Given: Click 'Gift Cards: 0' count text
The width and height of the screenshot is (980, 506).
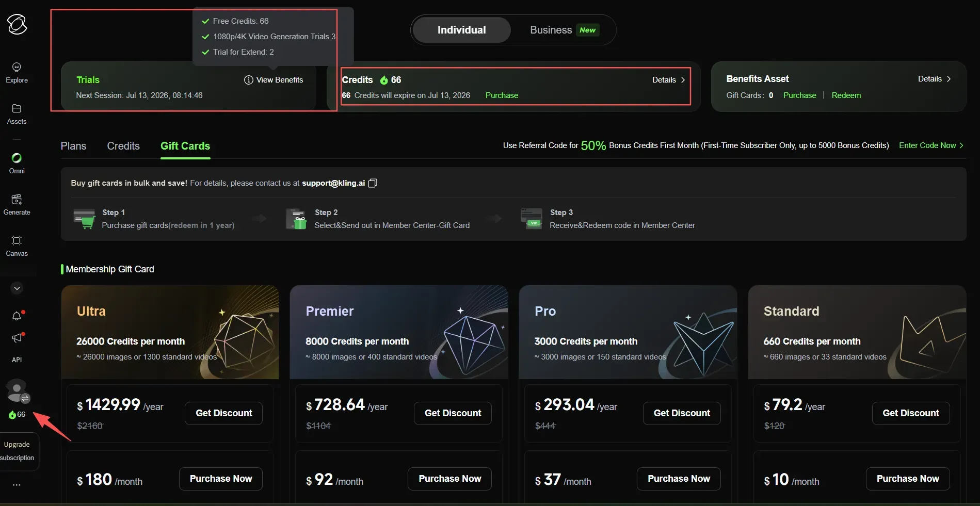Looking at the screenshot, I should [749, 95].
